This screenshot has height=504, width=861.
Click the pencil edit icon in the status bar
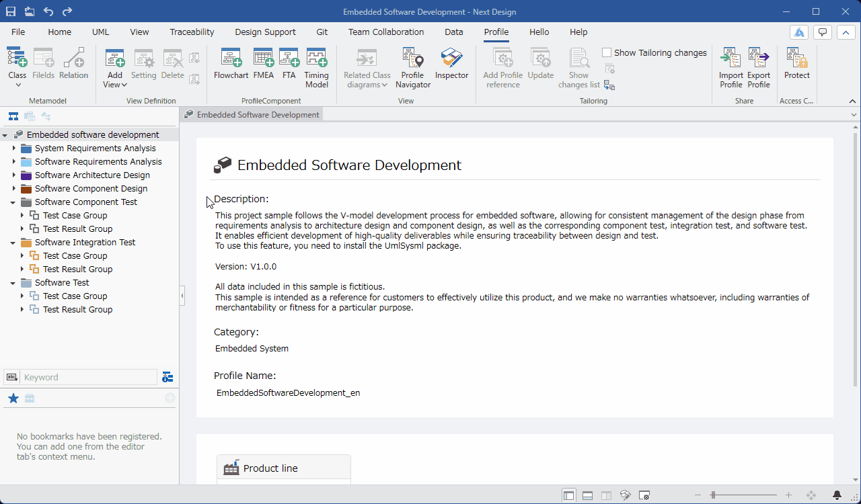[625, 495]
